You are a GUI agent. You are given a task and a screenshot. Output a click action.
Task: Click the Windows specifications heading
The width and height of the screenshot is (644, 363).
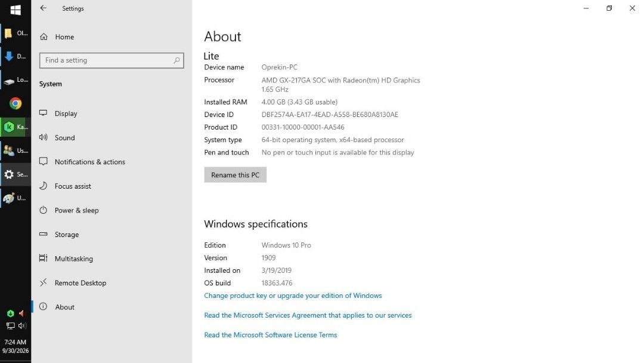pos(255,224)
